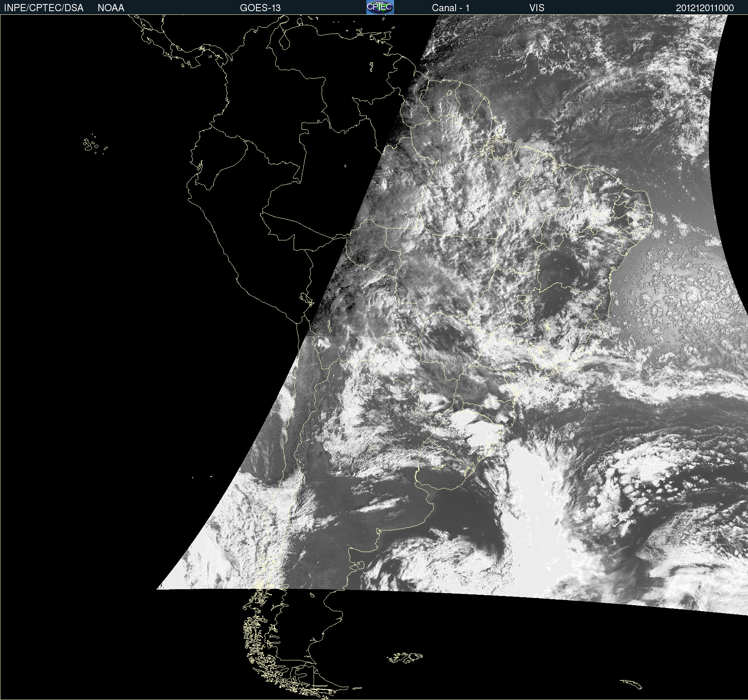Click the CPTEC logo in the header

(380, 7)
